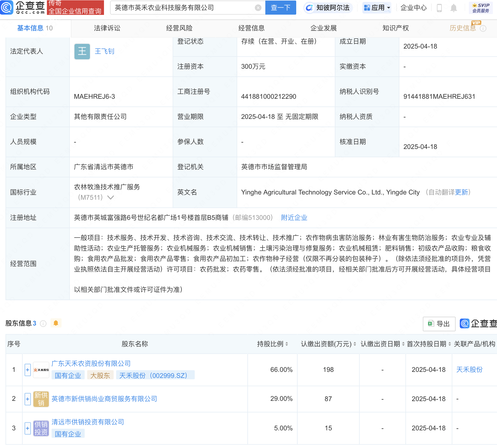
Task: Expand the 国标行业 M7511 chevron
Action: coord(110,198)
